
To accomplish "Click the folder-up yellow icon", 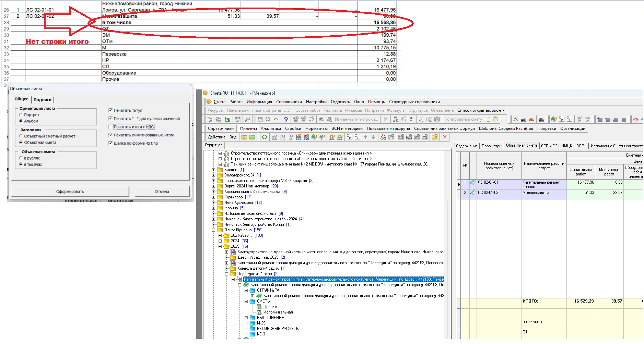I will click(244, 137).
